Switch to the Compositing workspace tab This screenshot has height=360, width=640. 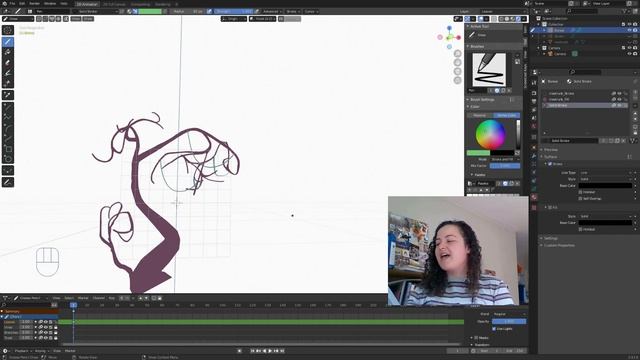[x=140, y=4]
